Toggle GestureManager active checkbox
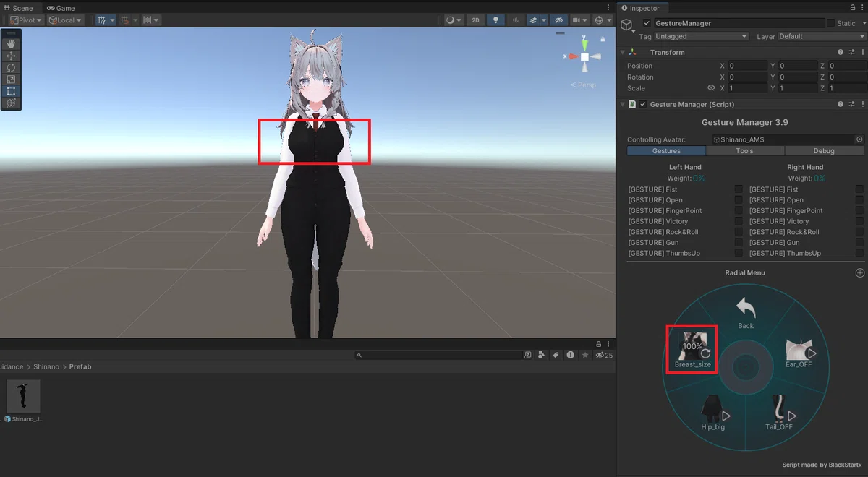868x477 pixels. tap(647, 23)
